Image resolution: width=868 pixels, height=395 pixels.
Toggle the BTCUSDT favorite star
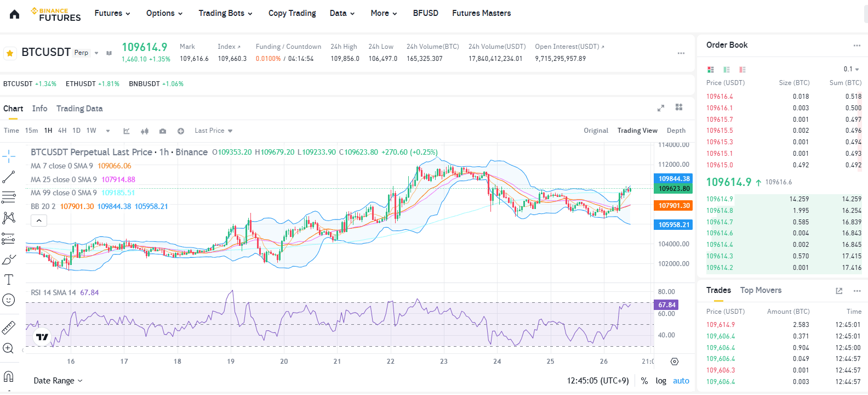[10, 53]
